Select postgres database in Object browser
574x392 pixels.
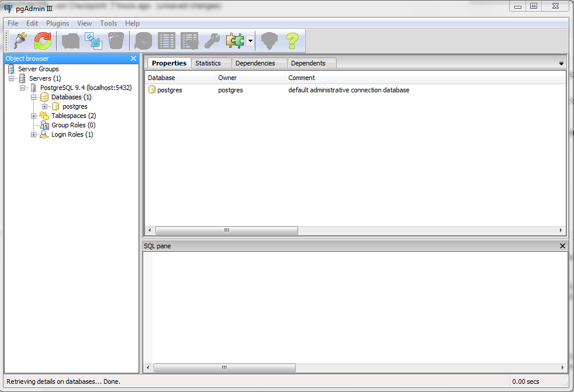(75, 106)
